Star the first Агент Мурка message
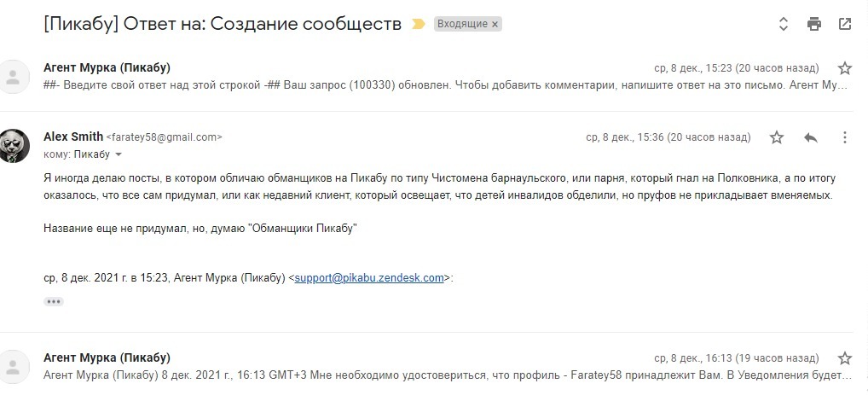 tap(845, 68)
